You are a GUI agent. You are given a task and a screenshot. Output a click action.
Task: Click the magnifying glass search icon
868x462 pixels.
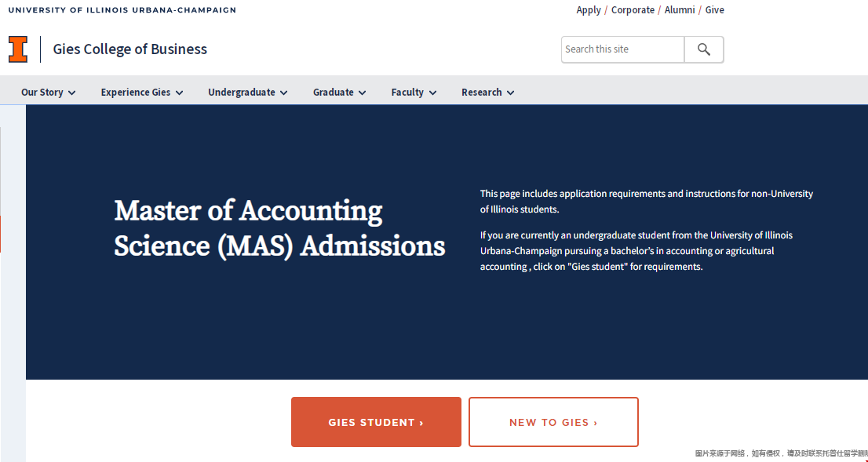pos(703,49)
